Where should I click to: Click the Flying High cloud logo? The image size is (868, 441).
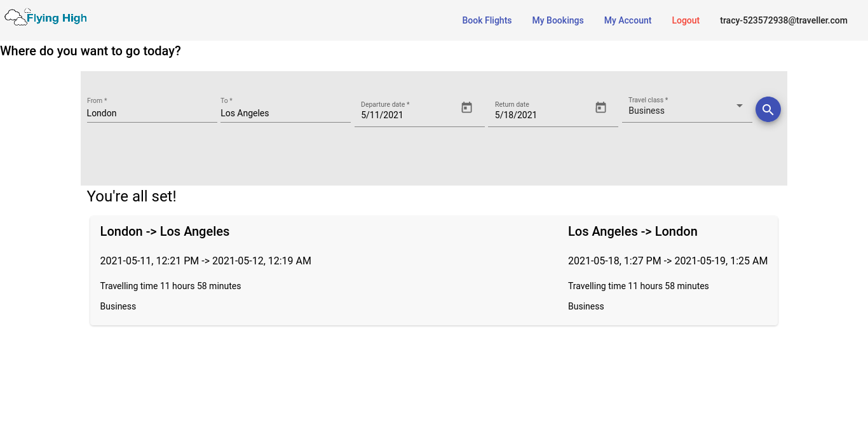coord(46,18)
